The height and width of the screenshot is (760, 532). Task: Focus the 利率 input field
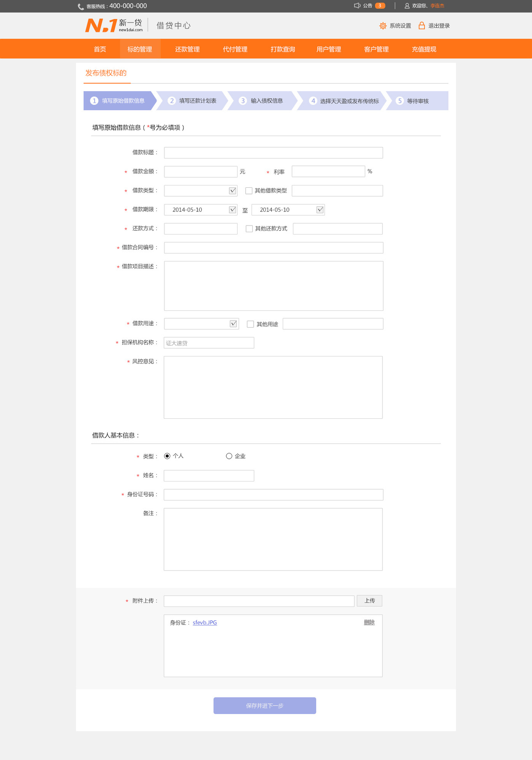pyautogui.click(x=328, y=171)
